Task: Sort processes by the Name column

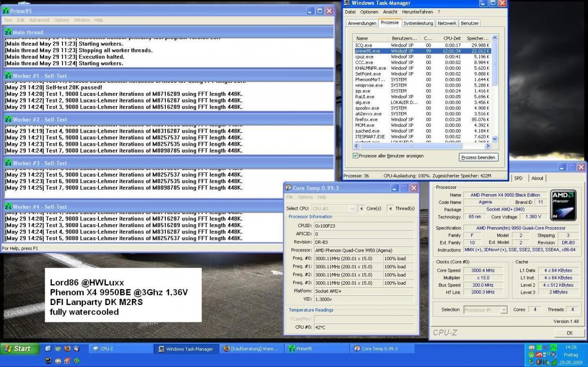Action: point(371,38)
